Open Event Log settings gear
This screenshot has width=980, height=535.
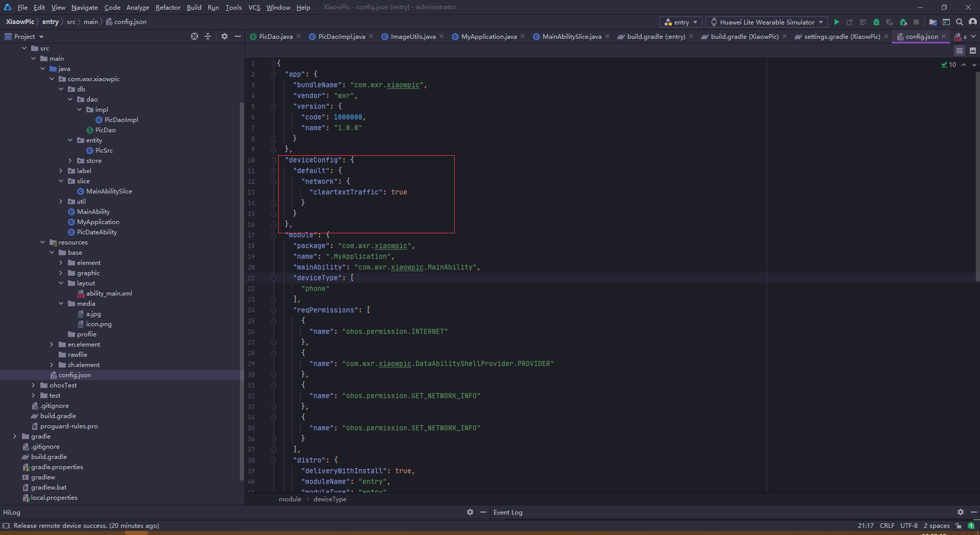[961, 512]
